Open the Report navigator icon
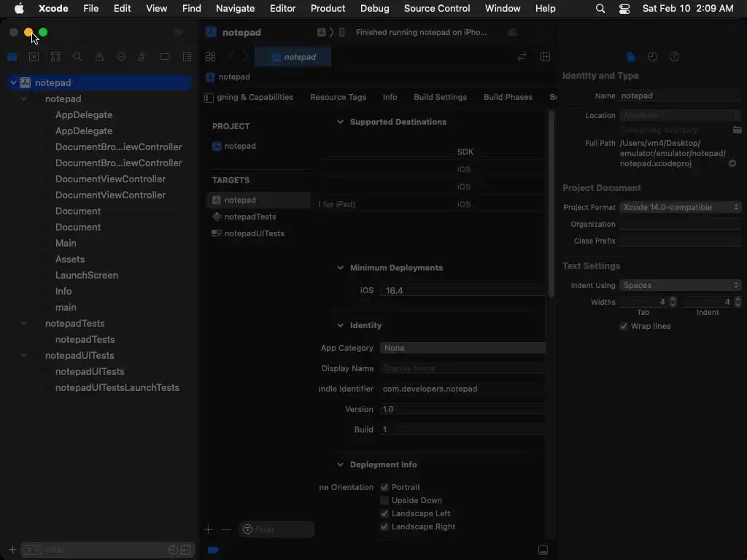The height and width of the screenshot is (560, 747). click(x=187, y=57)
